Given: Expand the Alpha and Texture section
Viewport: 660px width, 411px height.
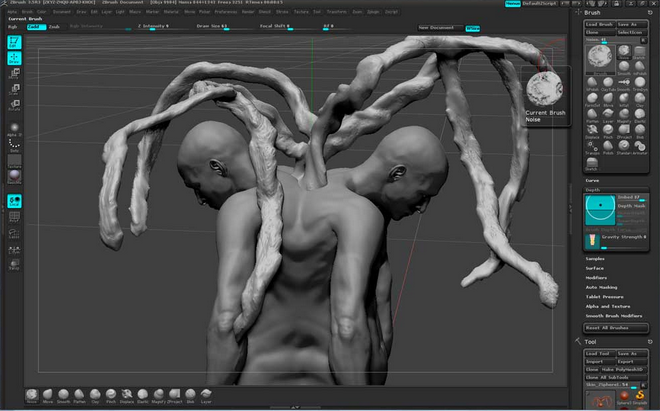Looking at the screenshot, I should (x=608, y=305).
